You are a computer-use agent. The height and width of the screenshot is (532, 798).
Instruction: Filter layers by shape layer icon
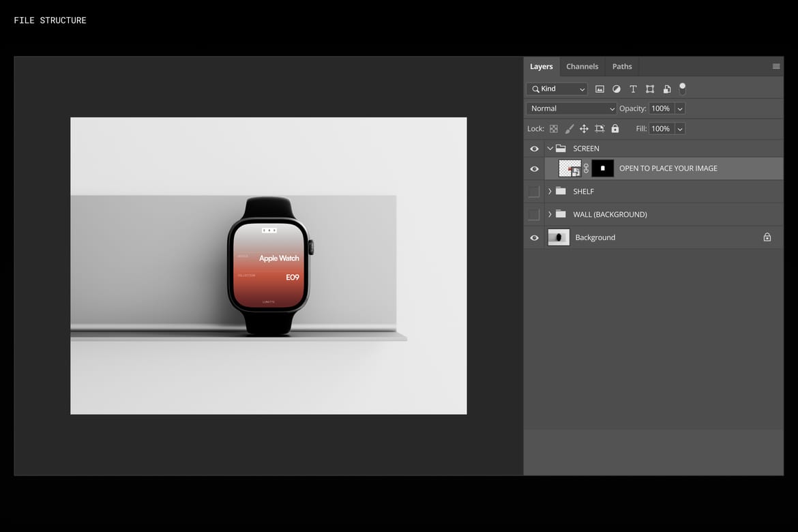650,89
